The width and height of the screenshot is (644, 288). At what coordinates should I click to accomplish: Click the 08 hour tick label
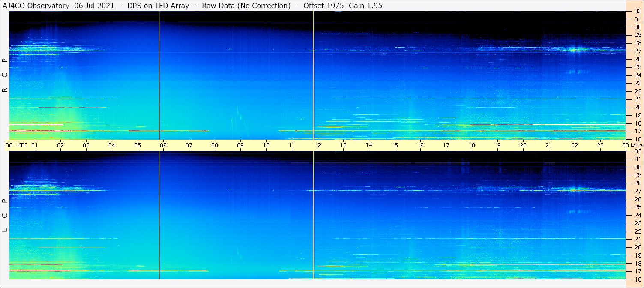pos(215,145)
